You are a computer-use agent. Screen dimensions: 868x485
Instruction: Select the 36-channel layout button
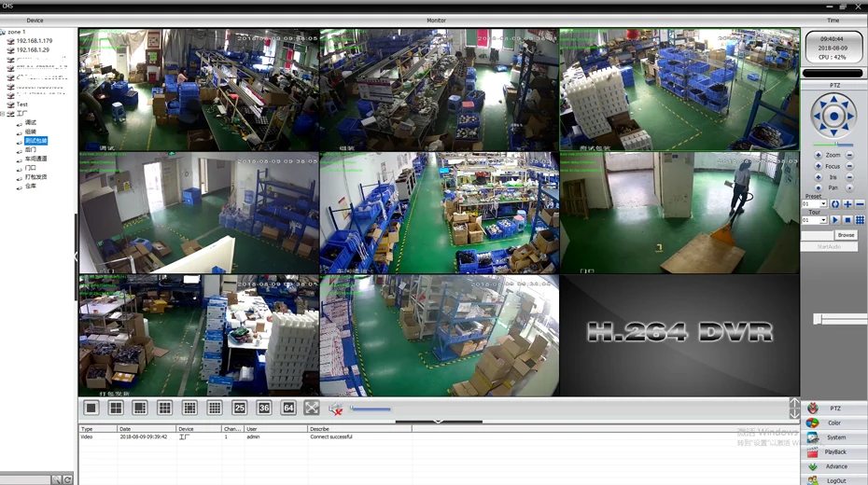[264, 409]
